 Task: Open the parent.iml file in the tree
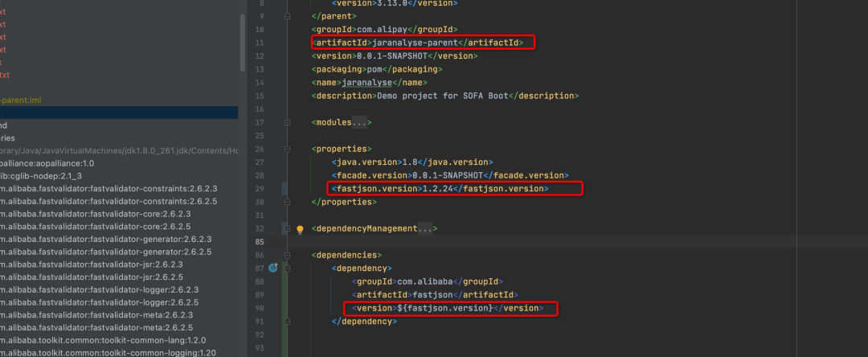(x=20, y=100)
